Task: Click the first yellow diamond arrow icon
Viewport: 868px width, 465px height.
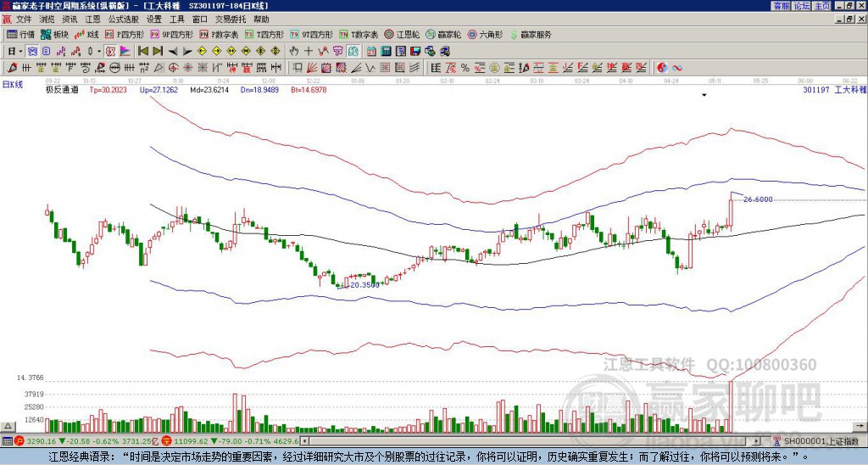Action: click(202, 52)
